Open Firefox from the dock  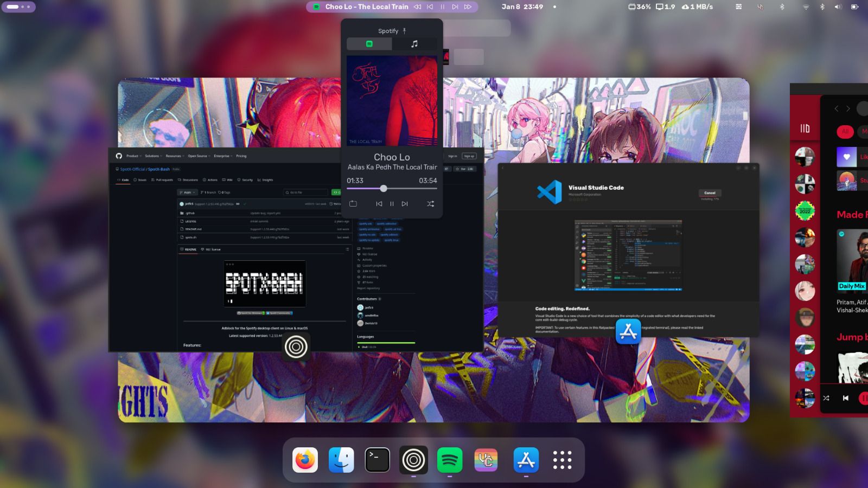(305, 460)
